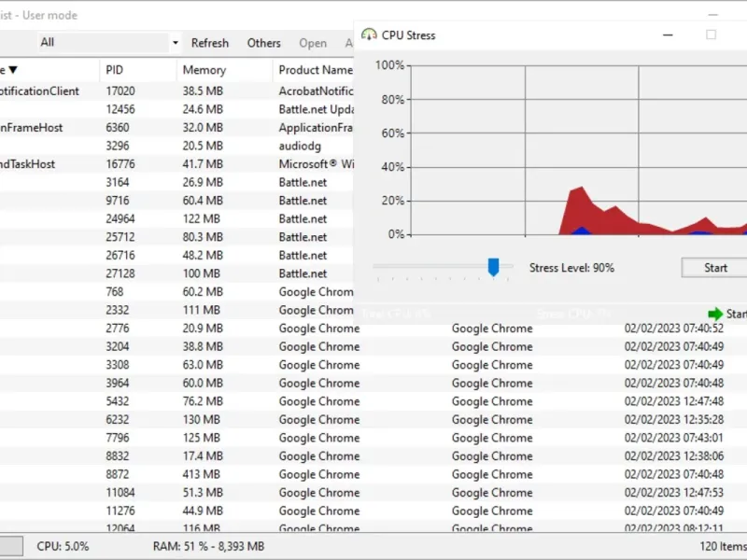
Task: Click the 17.4 MB memory cell
Action: click(203, 456)
